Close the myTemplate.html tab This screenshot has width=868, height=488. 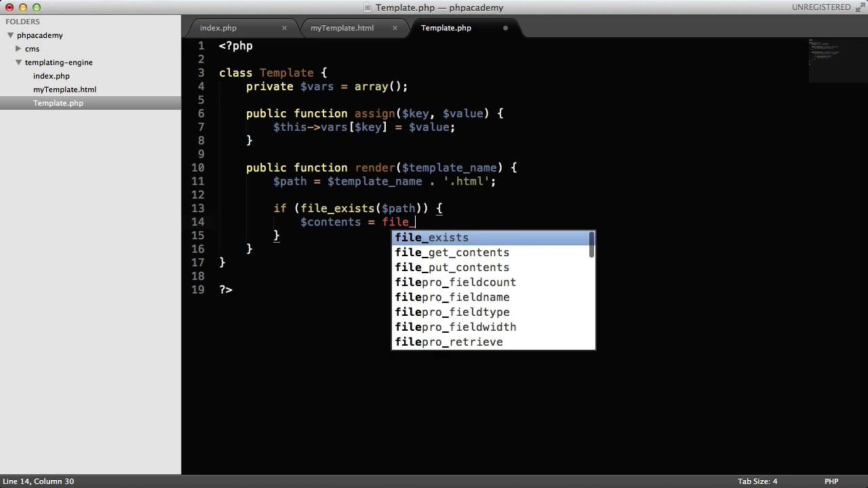click(395, 28)
